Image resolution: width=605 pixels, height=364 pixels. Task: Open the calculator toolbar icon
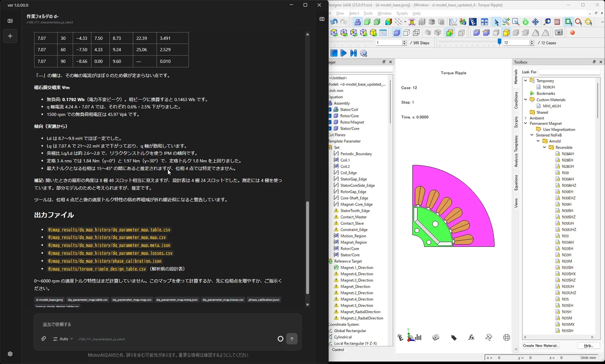557,22
